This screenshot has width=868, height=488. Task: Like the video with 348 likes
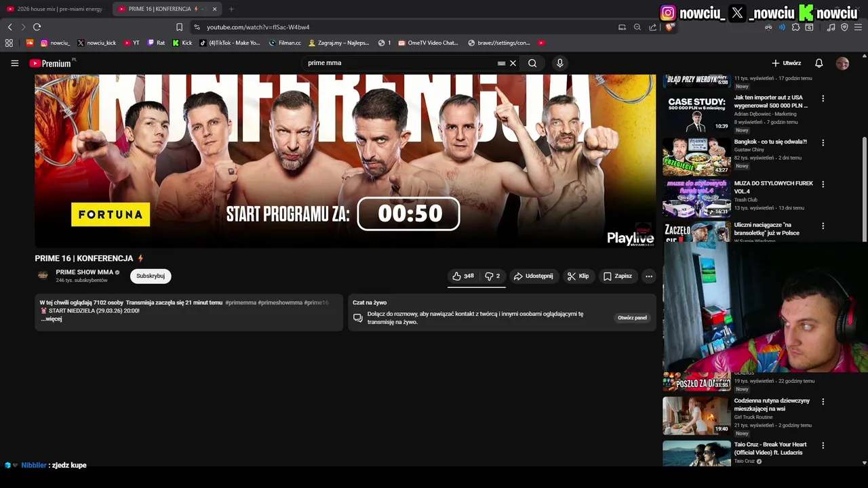pos(463,276)
